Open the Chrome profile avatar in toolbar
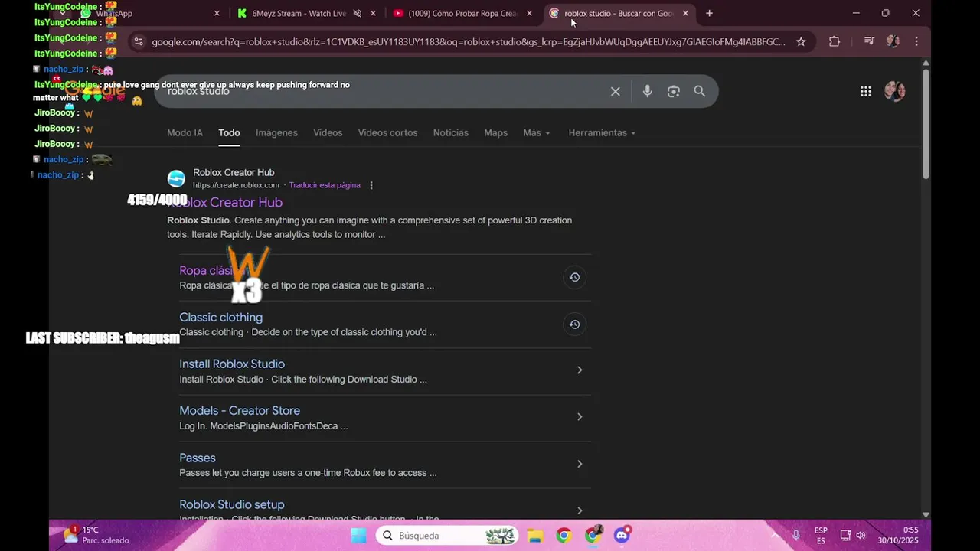The height and width of the screenshot is (551, 980). tap(893, 42)
